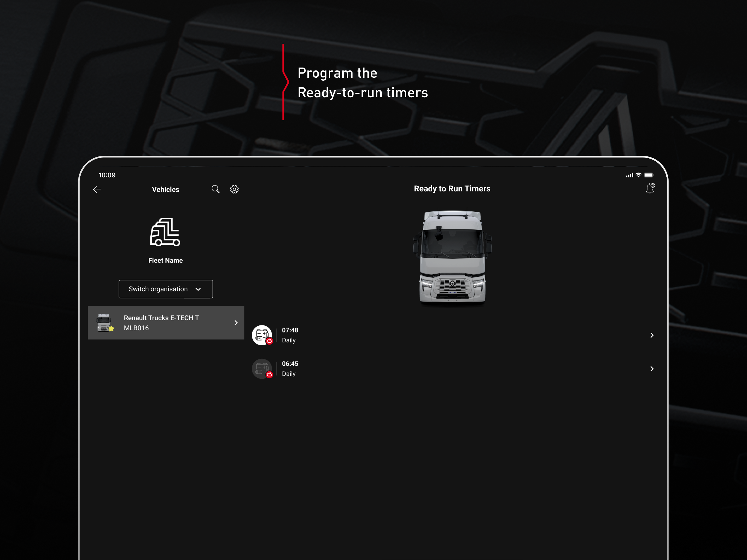Open settings gear icon
This screenshot has width=747, height=560.
(x=234, y=189)
